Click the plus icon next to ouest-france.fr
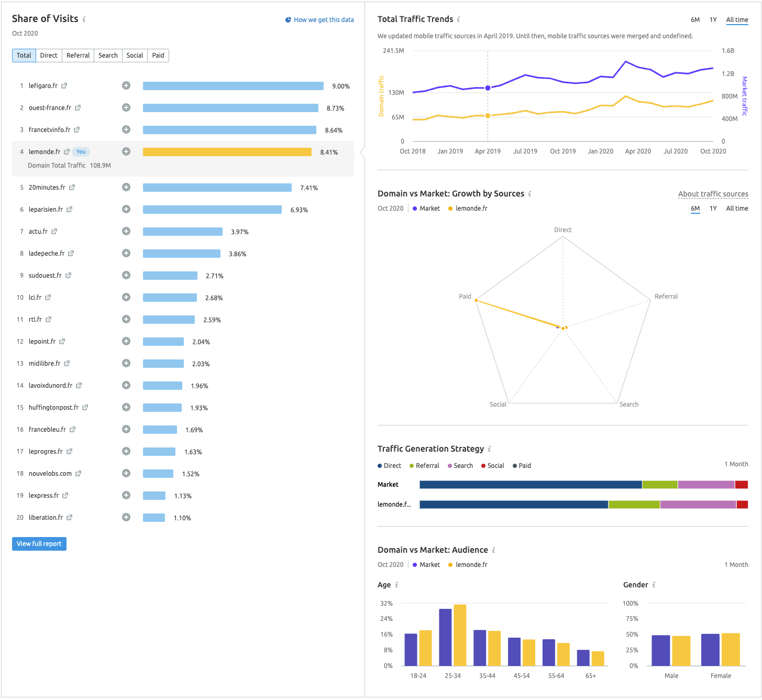Viewport: 762px width, 700px height. point(126,107)
